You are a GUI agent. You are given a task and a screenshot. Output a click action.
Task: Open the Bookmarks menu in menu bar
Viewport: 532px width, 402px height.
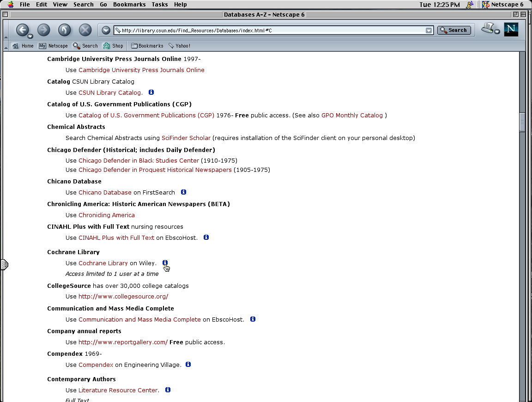click(x=129, y=5)
